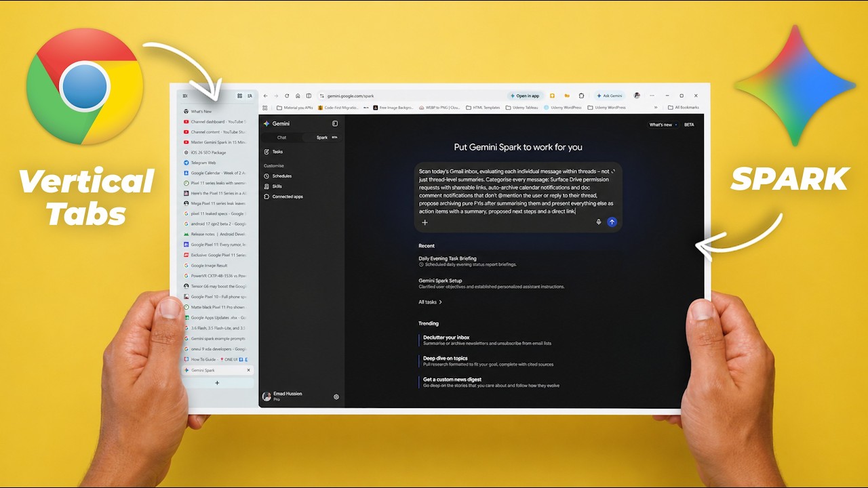
Task: Add a new tab in vertical tabs
Action: pos(217,383)
